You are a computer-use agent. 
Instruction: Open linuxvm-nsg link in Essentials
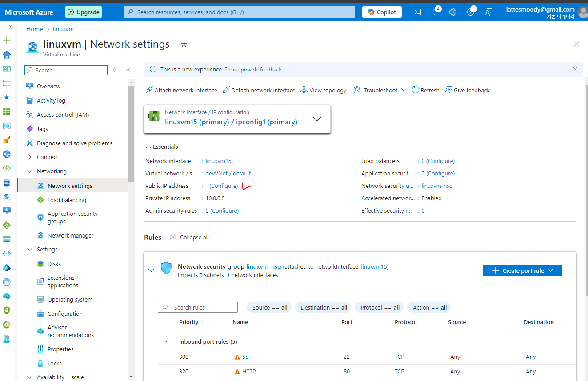pyautogui.click(x=437, y=186)
